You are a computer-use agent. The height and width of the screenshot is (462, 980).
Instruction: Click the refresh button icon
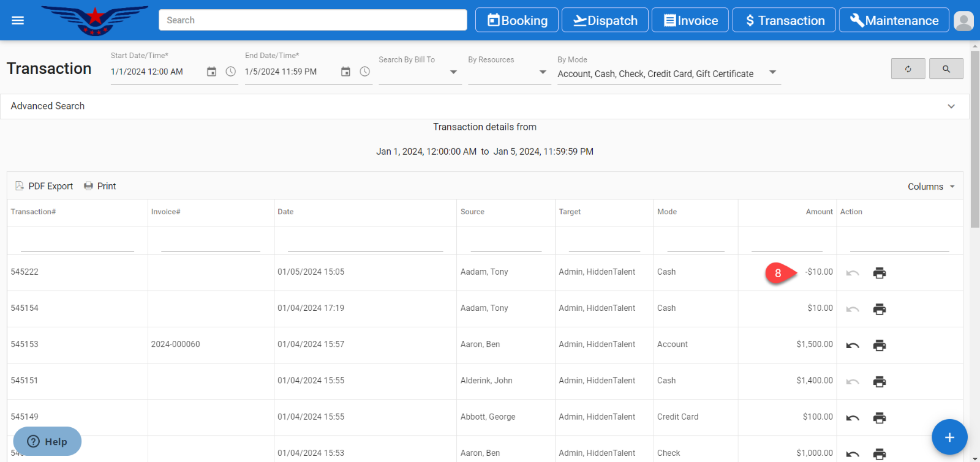coord(908,69)
